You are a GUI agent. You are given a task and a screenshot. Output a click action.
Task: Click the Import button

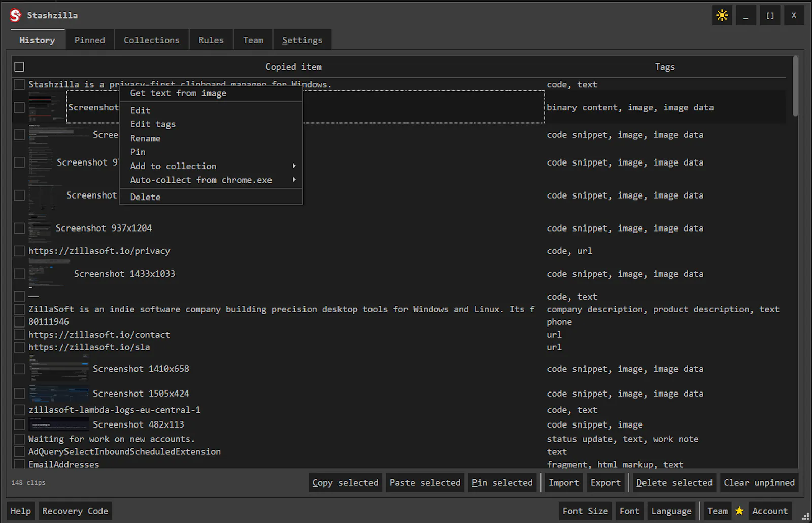tap(564, 482)
